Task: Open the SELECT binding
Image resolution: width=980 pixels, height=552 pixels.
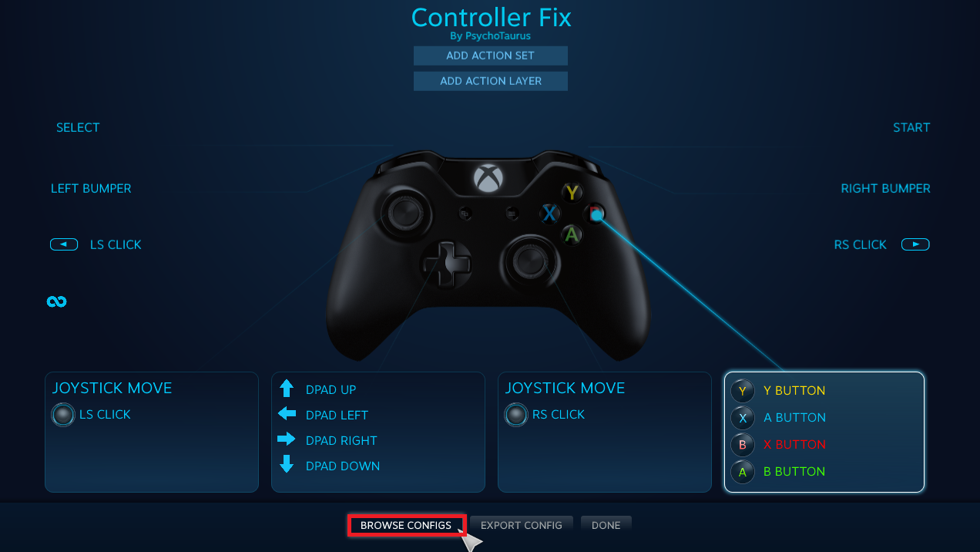Action: coord(78,127)
